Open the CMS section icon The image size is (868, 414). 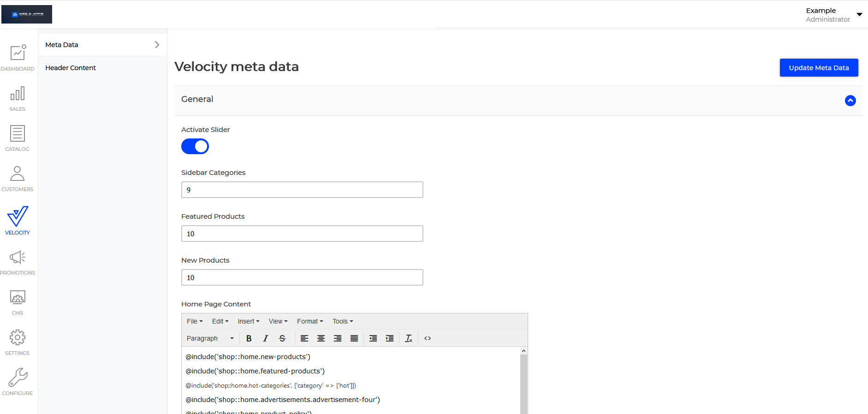(x=18, y=298)
